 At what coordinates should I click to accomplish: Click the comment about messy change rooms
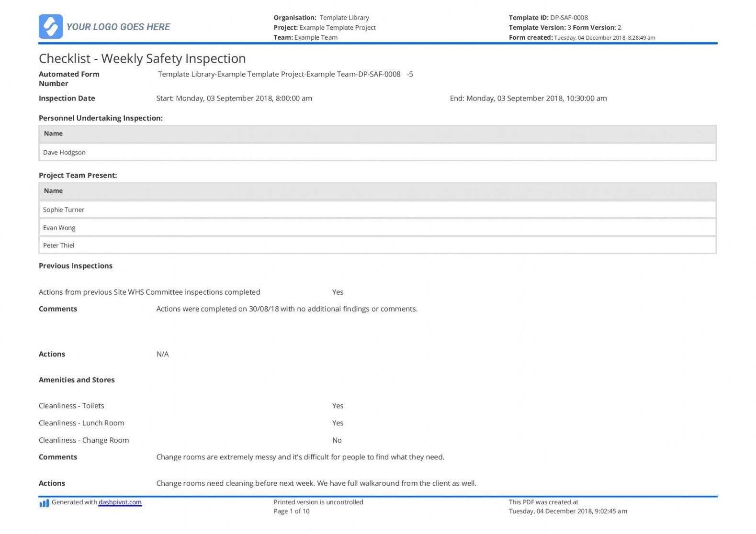[x=300, y=457]
